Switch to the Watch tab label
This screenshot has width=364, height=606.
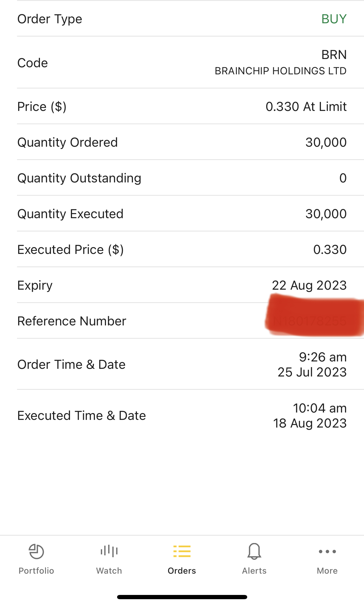(x=109, y=571)
